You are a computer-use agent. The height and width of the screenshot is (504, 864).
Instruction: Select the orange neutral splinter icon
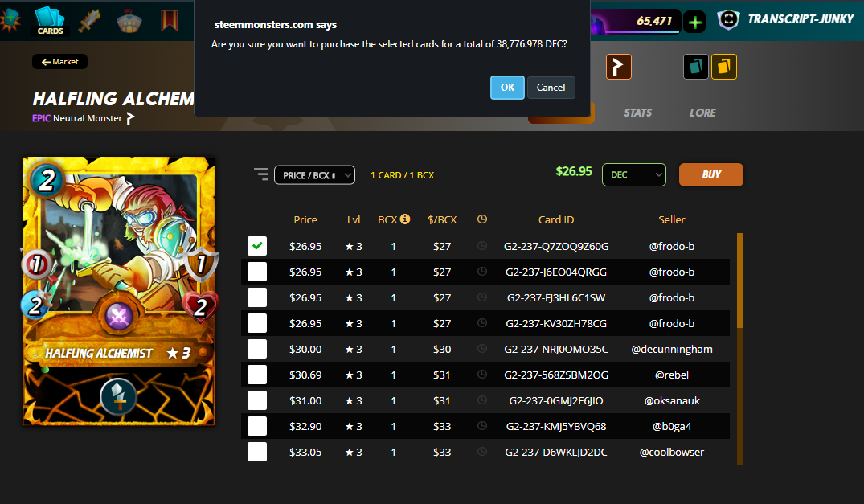point(619,67)
